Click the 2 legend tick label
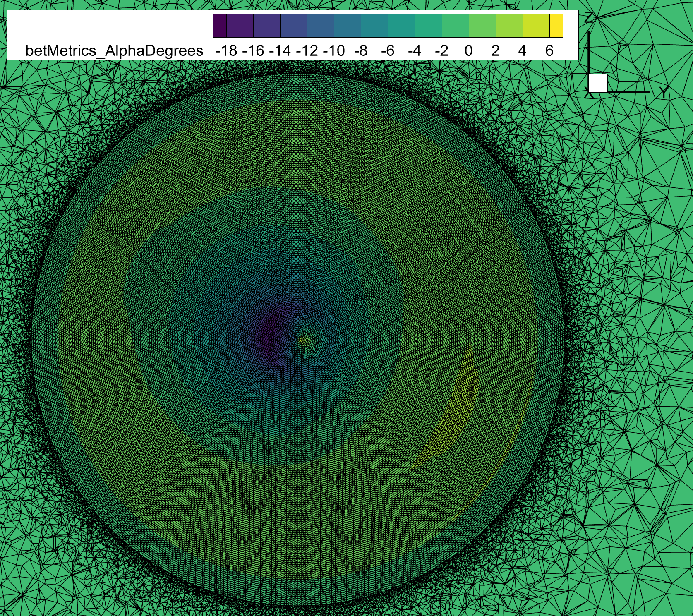693x616 pixels. (x=495, y=51)
